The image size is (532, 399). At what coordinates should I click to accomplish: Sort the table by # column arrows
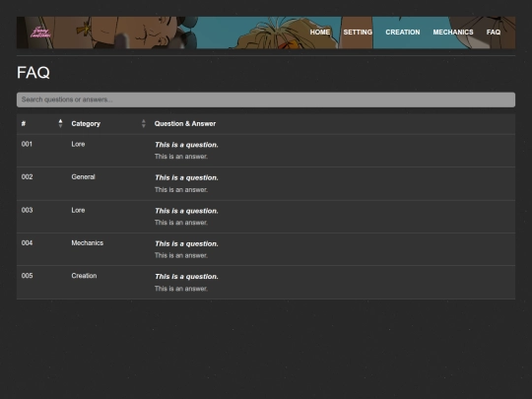tap(60, 123)
